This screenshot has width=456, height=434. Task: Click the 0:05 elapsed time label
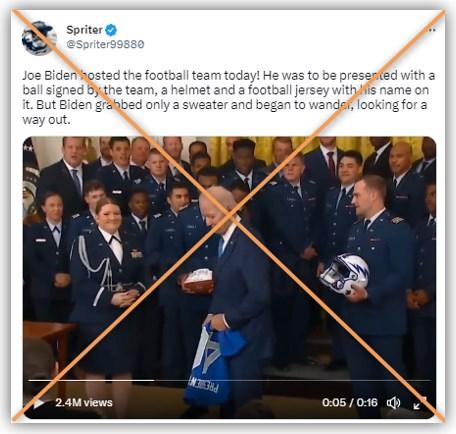click(x=334, y=403)
